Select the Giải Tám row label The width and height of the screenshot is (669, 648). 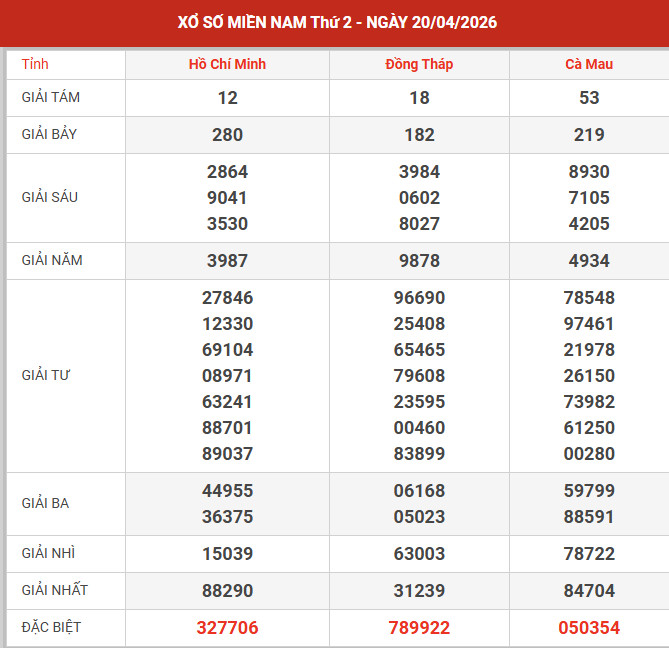(51, 97)
